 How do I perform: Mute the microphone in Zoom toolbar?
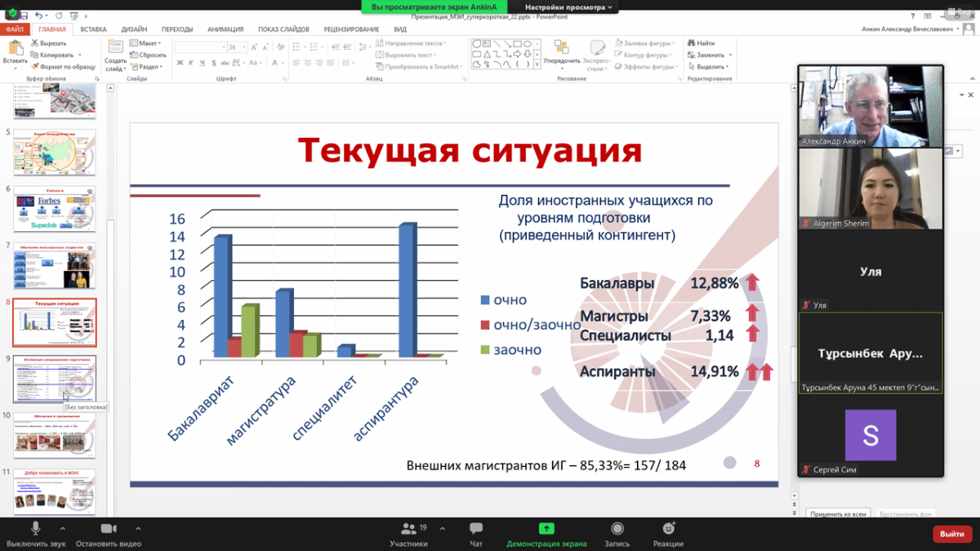35,529
